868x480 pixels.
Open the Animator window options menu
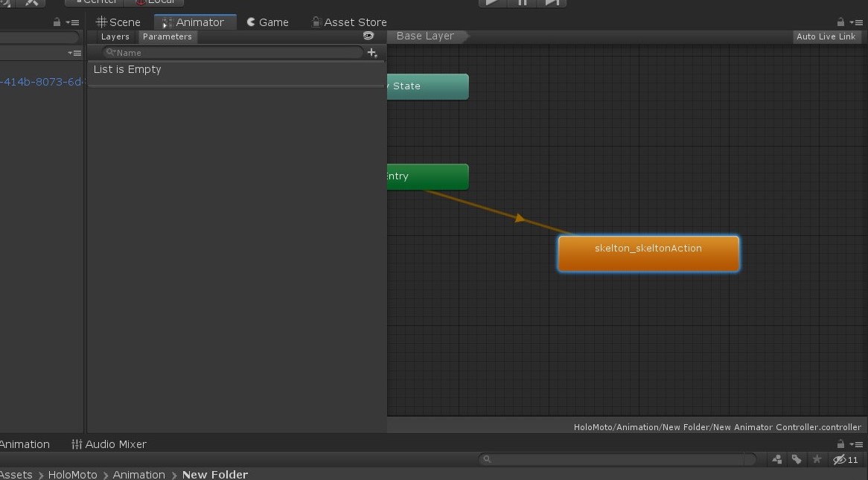tap(856, 23)
